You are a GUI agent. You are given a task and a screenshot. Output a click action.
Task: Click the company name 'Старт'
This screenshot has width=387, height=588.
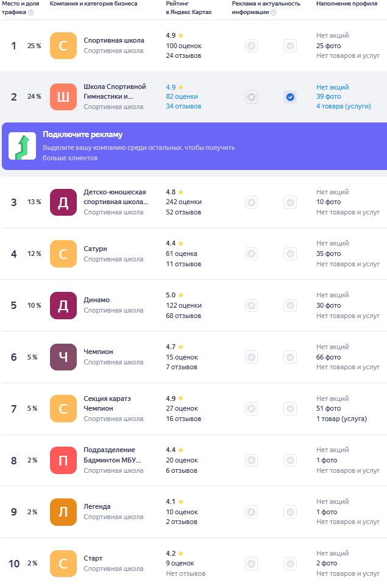coord(93,558)
